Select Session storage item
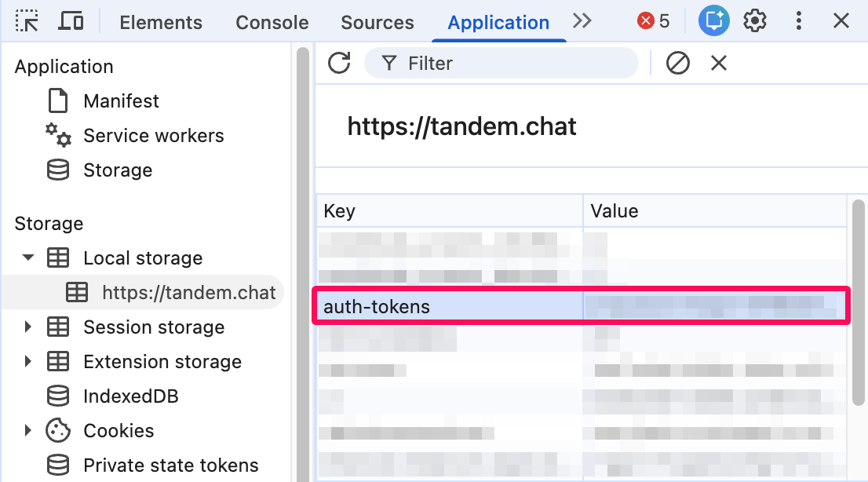 tap(154, 327)
